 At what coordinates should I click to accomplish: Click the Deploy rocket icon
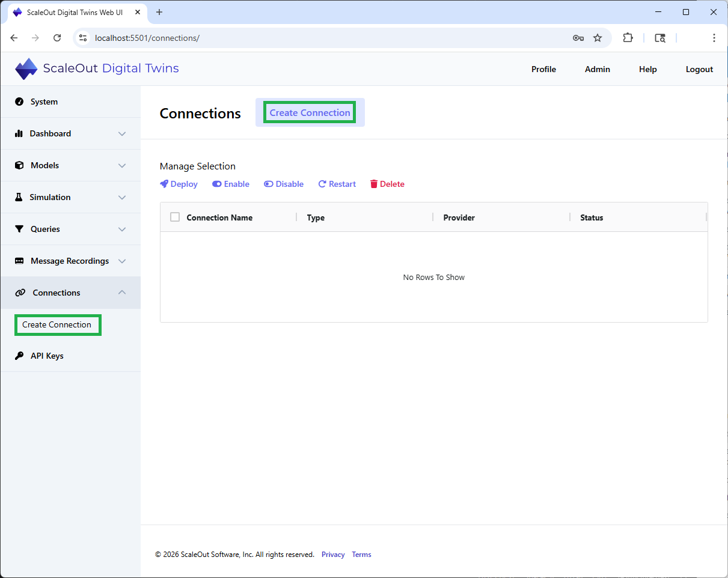(x=164, y=184)
